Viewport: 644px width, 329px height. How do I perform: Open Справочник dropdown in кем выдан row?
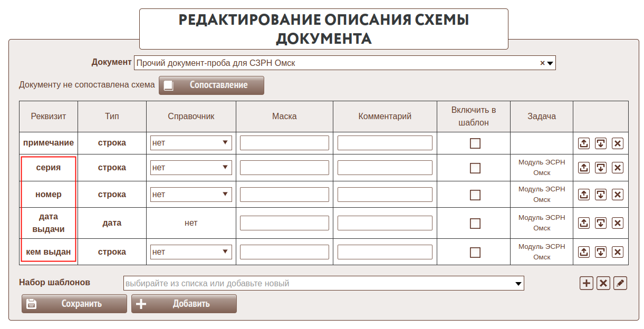(191, 252)
